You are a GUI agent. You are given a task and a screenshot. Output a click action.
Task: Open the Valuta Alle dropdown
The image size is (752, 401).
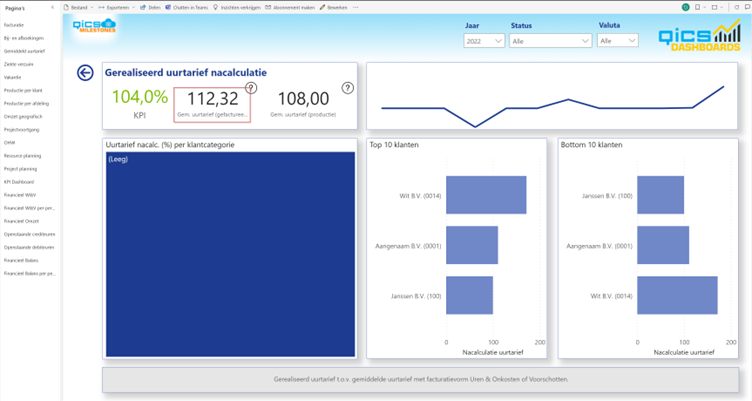pyautogui.click(x=618, y=41)
